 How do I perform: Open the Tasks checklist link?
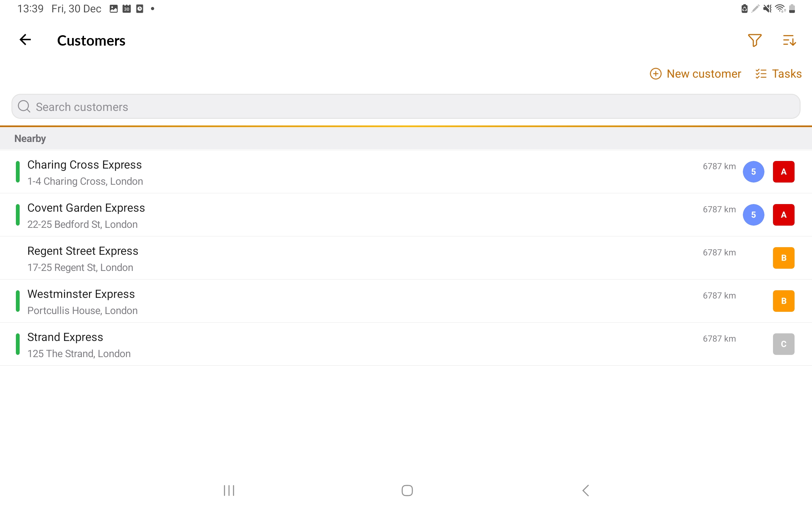[x=778, y=74]
